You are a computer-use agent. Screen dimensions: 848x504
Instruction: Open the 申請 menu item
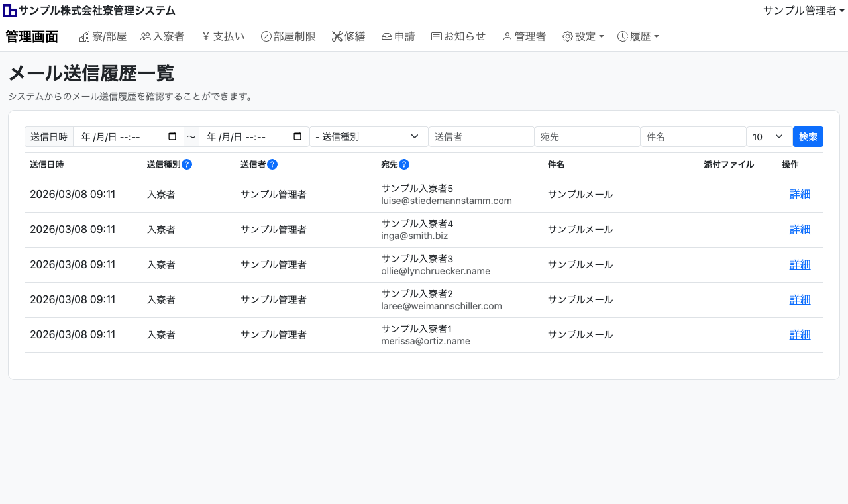pyautogui.click(x=398, y=37)
